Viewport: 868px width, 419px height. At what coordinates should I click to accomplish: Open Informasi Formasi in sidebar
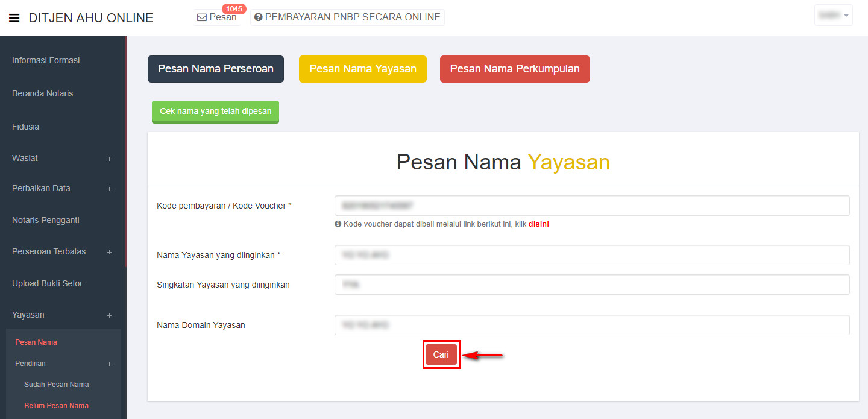[46, 60]
